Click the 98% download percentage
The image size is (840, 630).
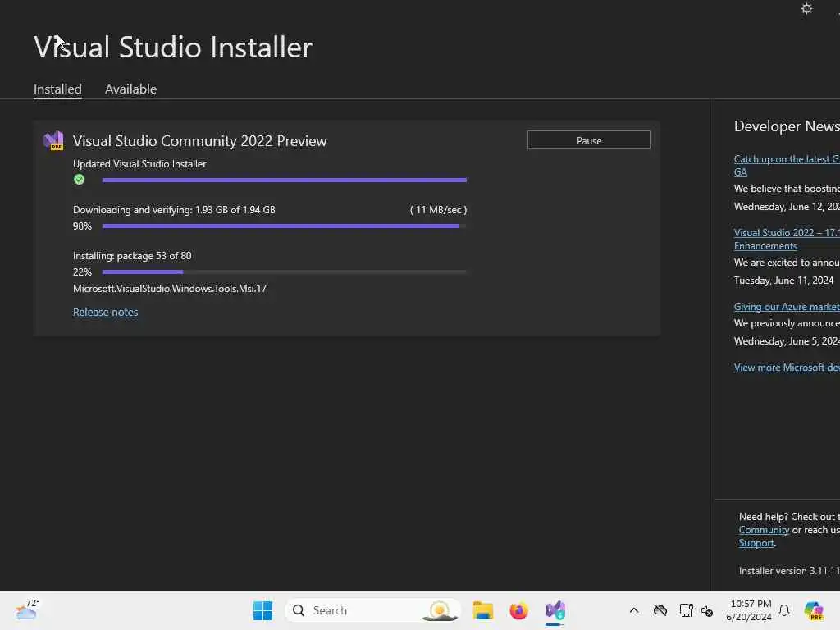point(83,226)
